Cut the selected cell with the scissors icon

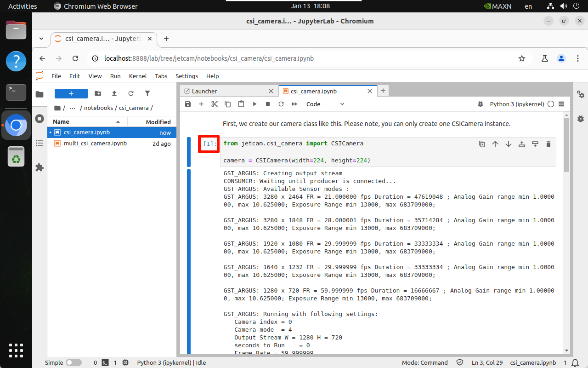point(215,104)
